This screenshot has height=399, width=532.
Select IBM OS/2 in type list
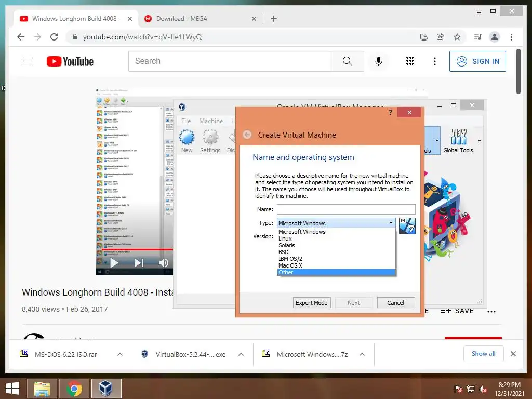click(x=336, y=259)
